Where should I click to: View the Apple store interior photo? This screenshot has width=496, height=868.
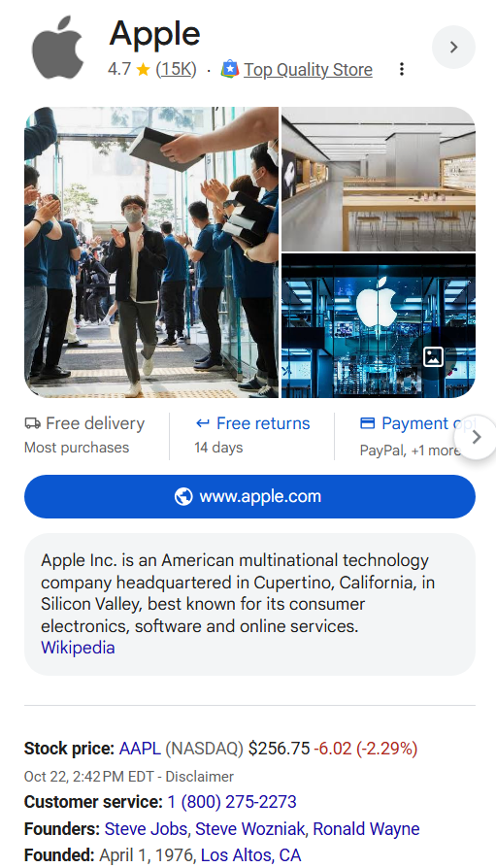pos(379,179)
